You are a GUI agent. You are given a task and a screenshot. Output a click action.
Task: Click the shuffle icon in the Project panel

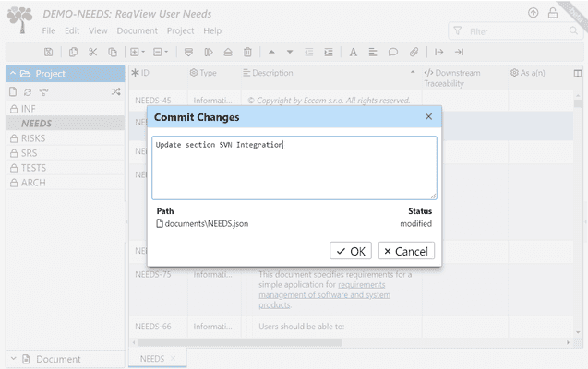coord(115,91)
